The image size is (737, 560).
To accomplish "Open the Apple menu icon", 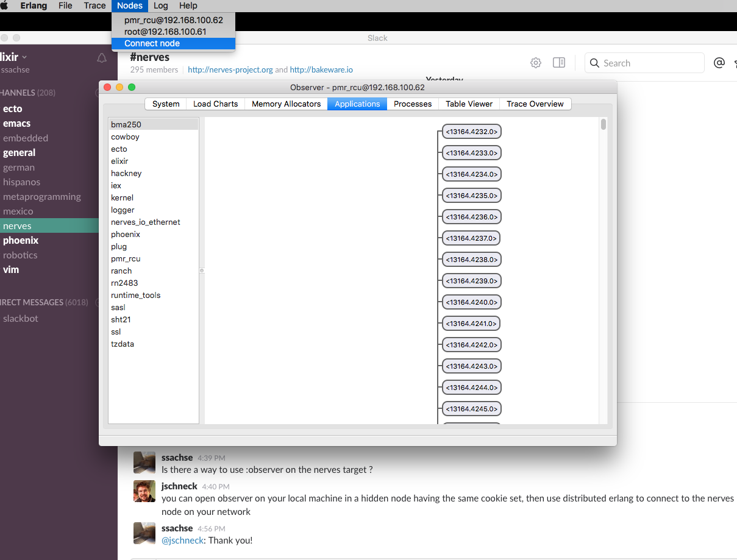I will click(3, 5).
